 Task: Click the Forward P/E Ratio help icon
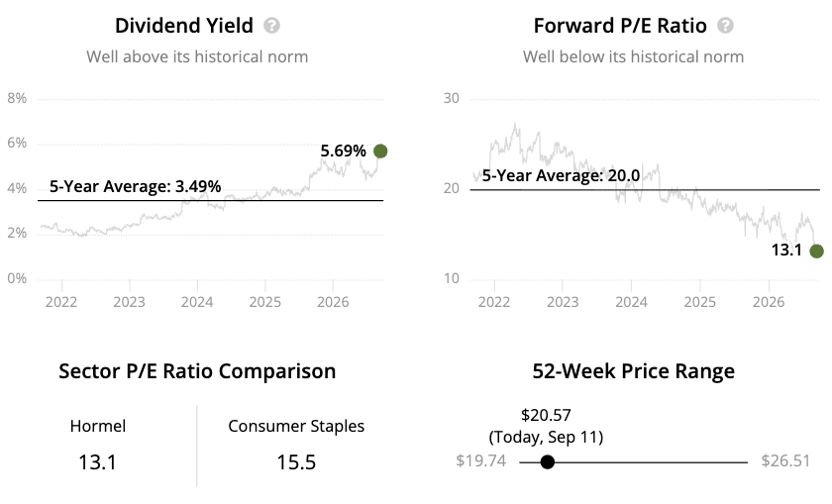725,26
